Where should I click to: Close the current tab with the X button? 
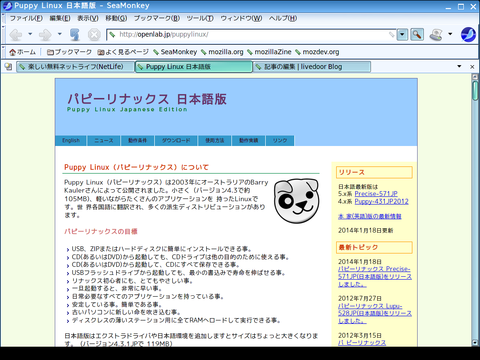point(472,67)
